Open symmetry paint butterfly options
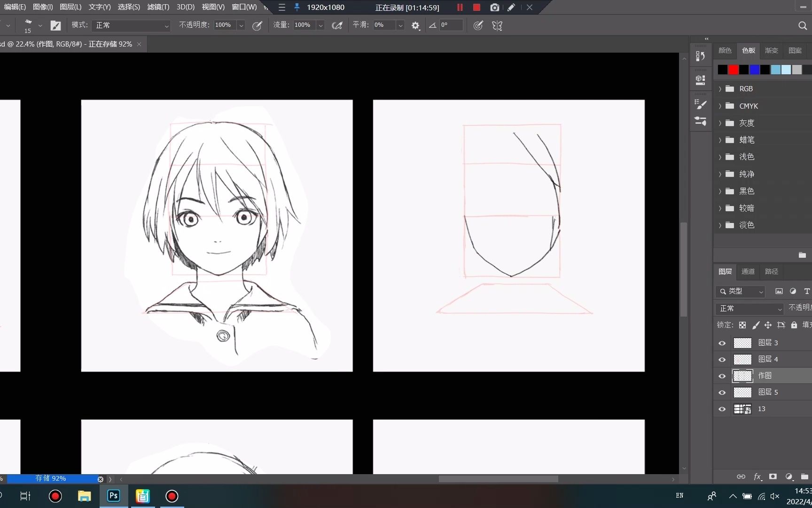This screenshot has height=508, width=812. (497, 25)
